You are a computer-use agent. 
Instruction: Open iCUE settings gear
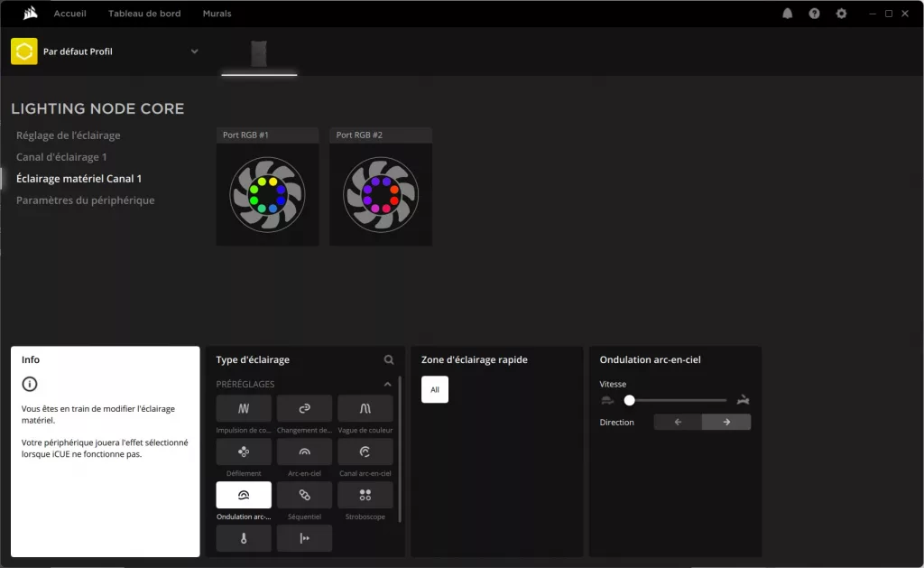pyautogui.click(x=841, y=14)
